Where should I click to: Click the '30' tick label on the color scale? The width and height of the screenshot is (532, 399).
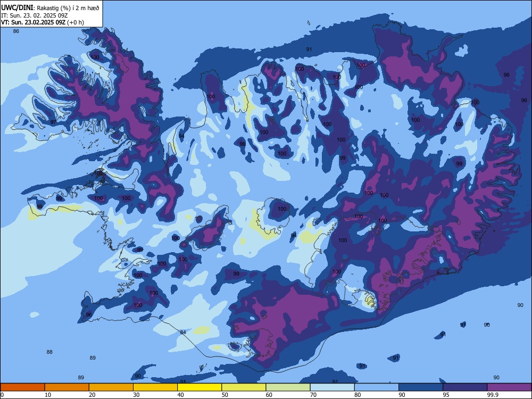(x=136, y=395)
